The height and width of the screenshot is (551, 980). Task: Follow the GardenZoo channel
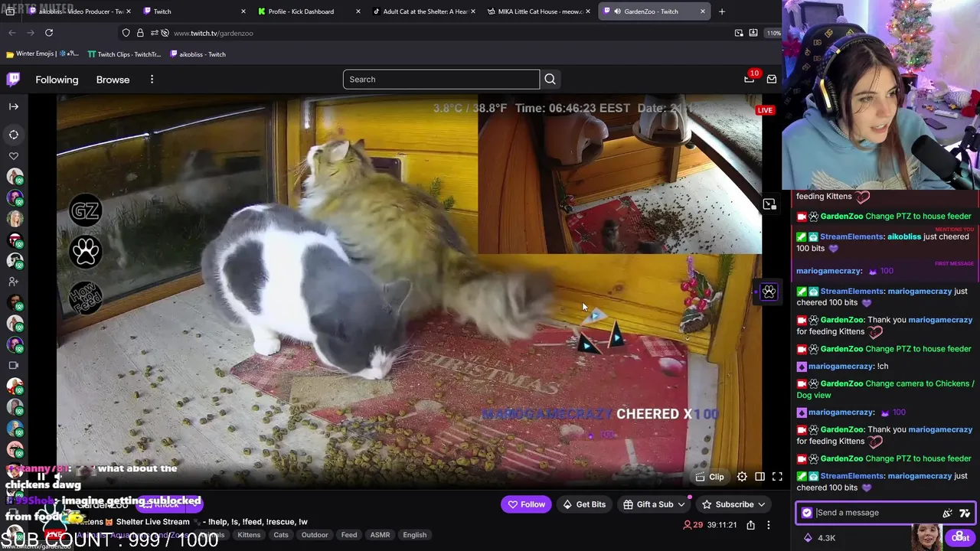[526, 504]
